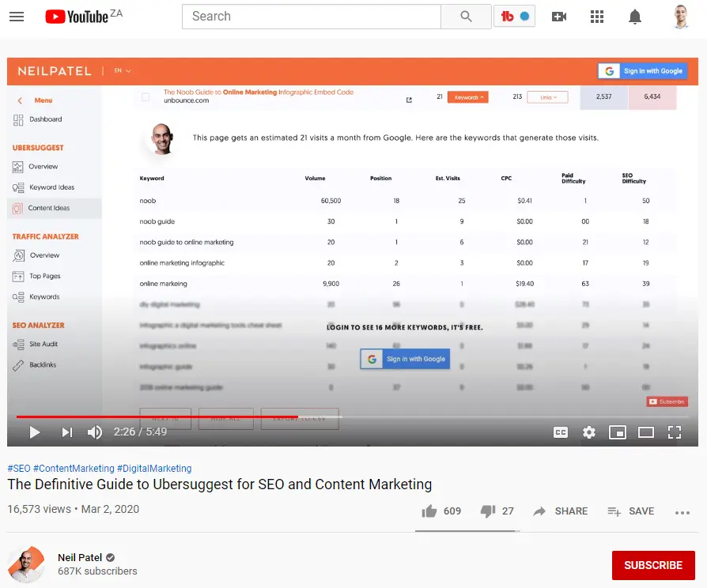
Task: Open the notifications bell
Action: tap(635, 17)
